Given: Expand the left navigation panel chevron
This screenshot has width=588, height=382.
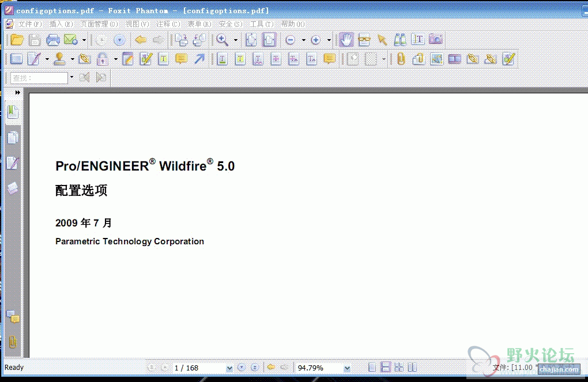Looking at the screenshot, I should (x=18, y=92).
